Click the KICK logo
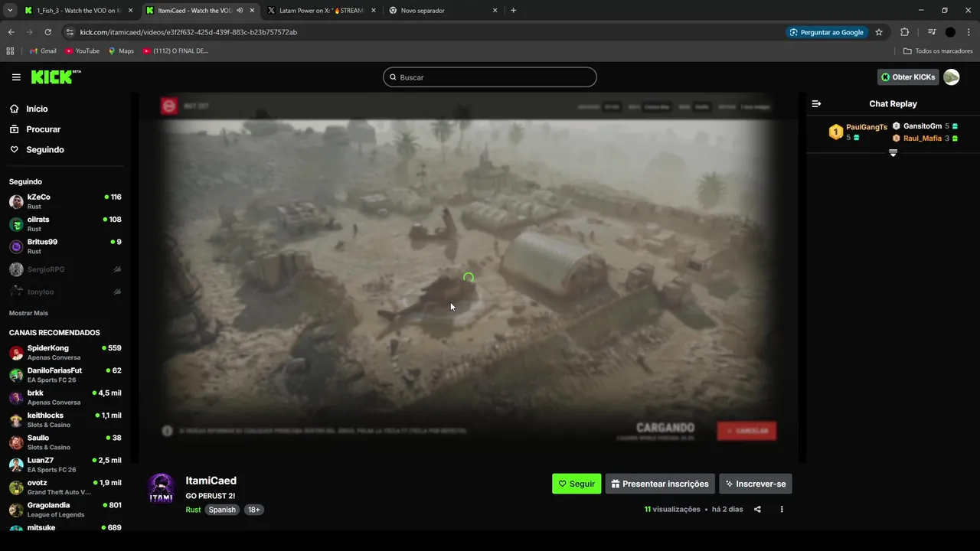The height and width of the screenshot is (551, 980). coord(56,77)
